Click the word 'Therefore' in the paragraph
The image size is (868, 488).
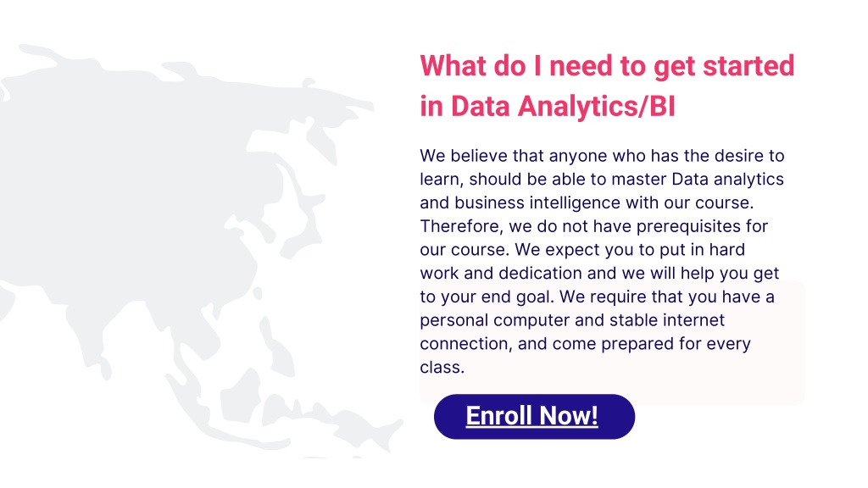tap(461, 226)
